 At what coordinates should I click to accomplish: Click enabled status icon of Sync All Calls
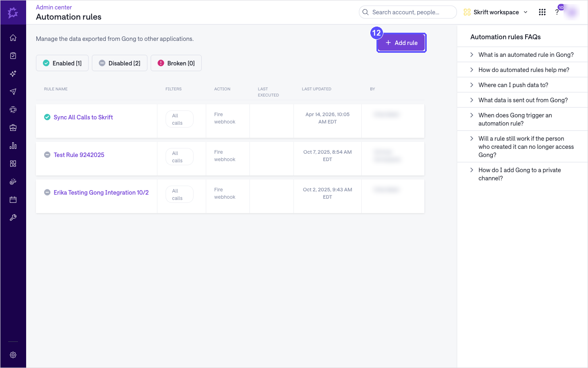(47, 117)
